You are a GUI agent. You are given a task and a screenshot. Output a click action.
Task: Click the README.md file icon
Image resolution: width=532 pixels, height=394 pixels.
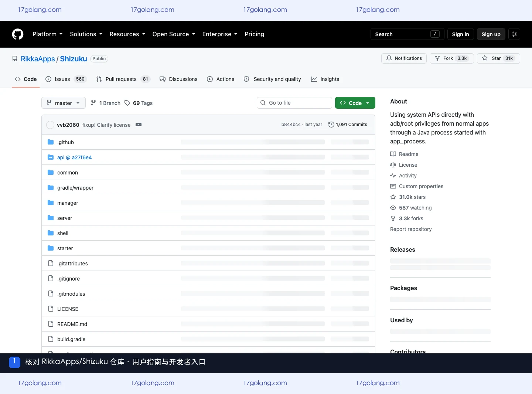(51, 324)
